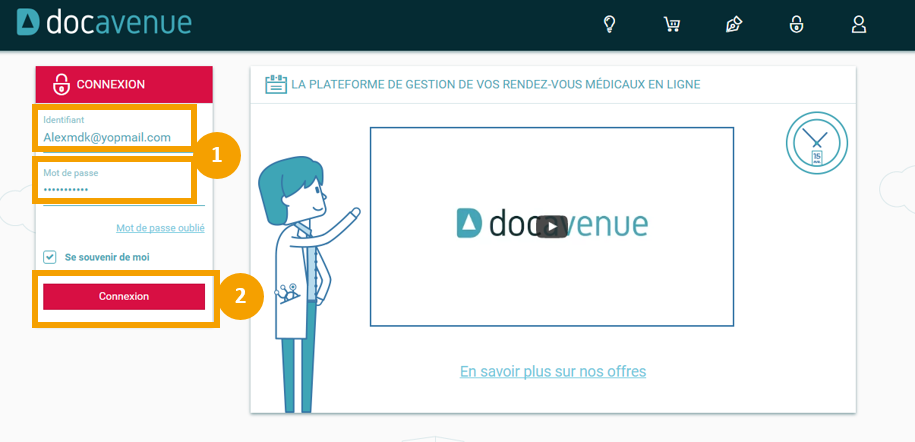The width and height of the screenshot is (915, 442).
Task: Focus the Identifiant email field
Action: (x=114, y=137)
